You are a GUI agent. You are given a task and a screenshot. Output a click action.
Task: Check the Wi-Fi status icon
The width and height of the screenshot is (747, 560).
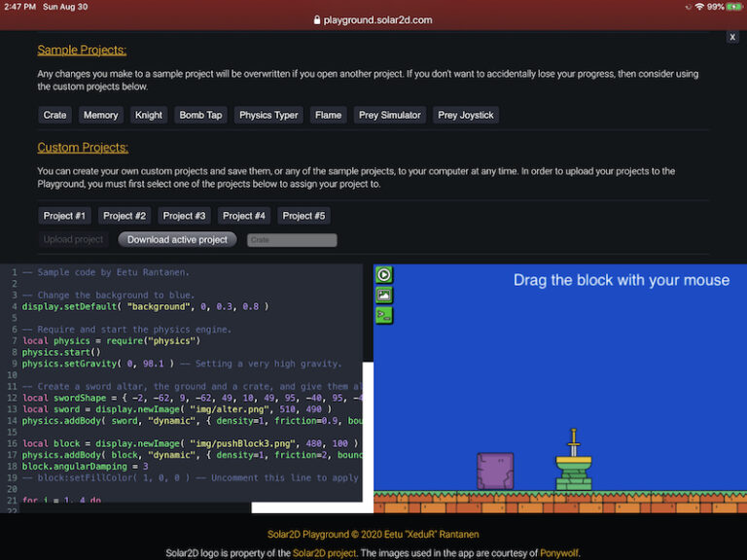(x=699, y=7)
